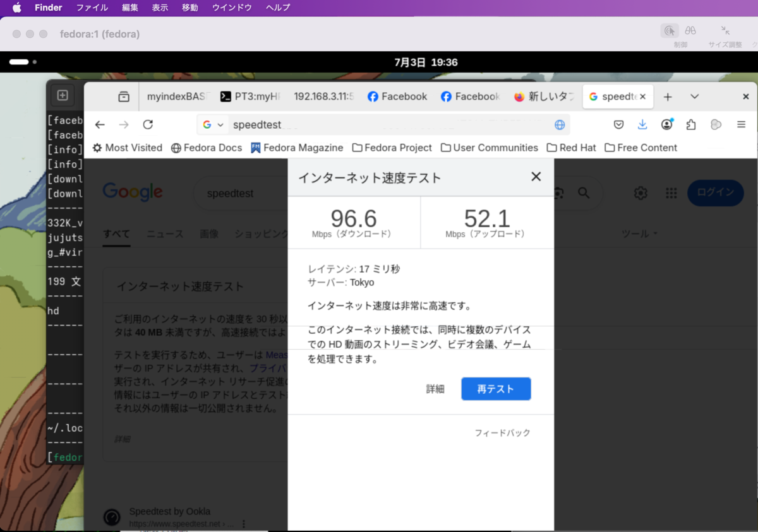Screen dimensions: 758x532
Task: Click the greyed extension icon beside the hamburger menu
Action: pos(716,124)
